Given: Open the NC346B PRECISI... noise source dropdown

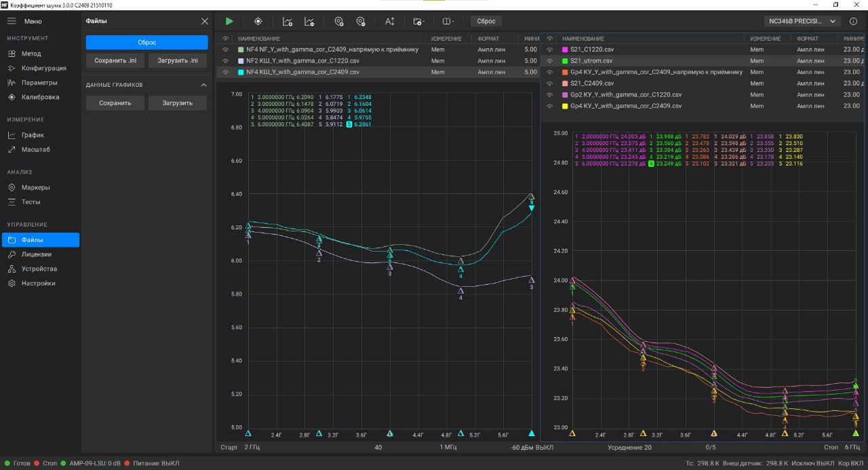Looking at the screenshot, I should click(801, 21).
